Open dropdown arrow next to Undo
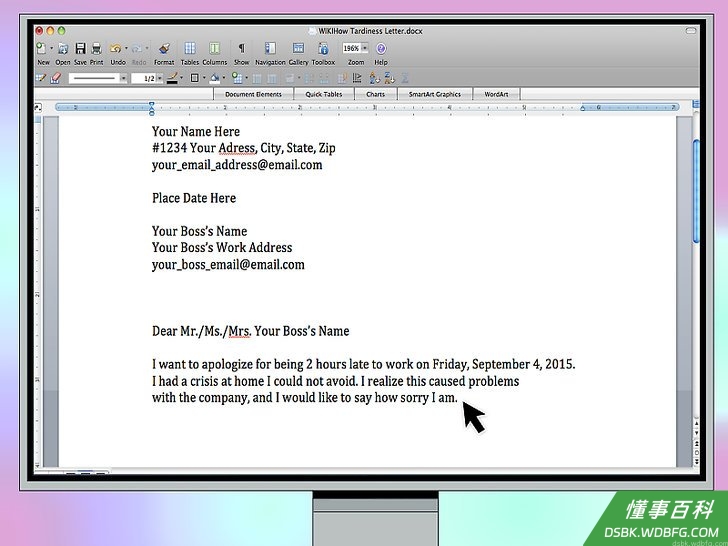This screenshot has height=546, width=728. tap(126, 48)
